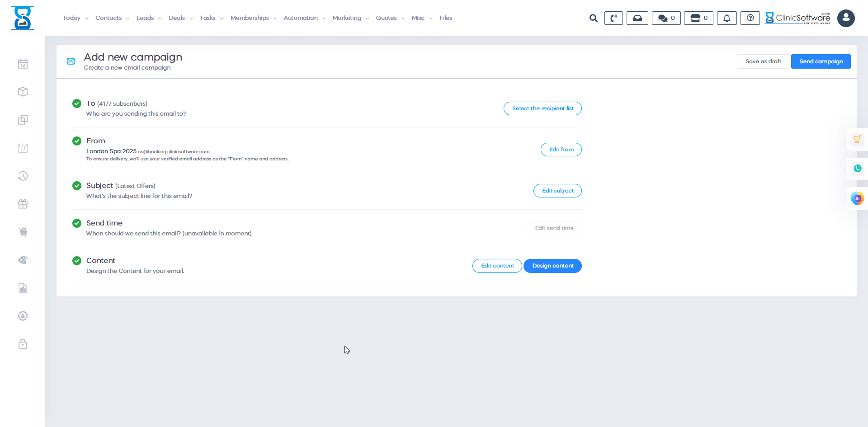Open the search icon in the top bar
This screenshot has height=427, width=868.
(x=593, y=18)
